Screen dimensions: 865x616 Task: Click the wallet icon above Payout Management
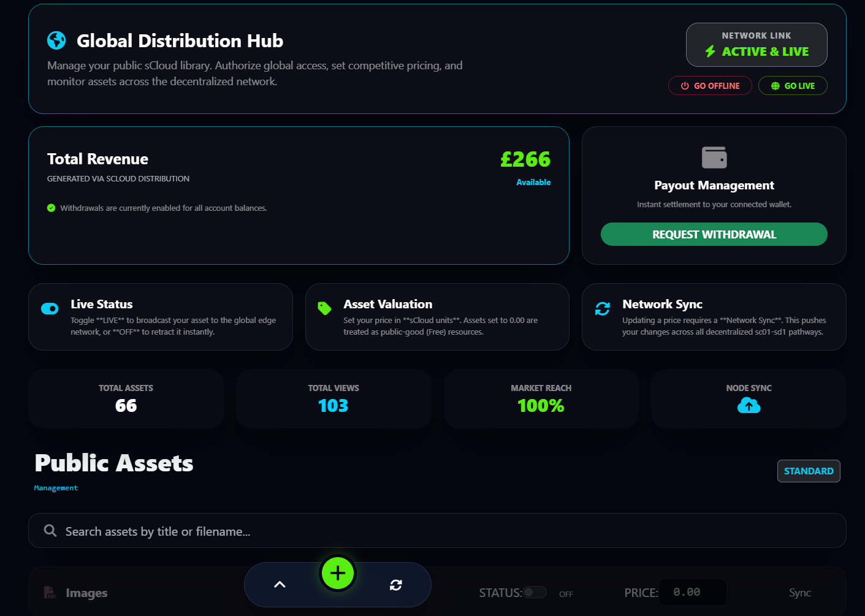[x=714, y=158]
